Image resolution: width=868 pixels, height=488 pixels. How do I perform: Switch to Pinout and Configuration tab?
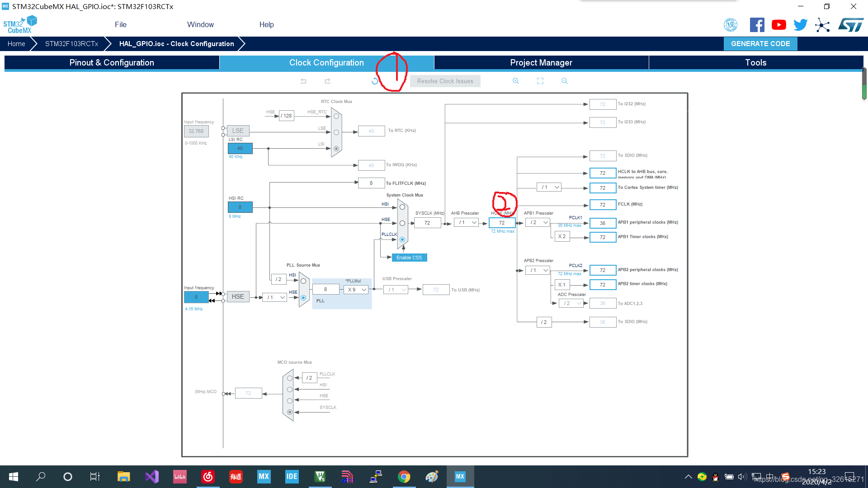(112, 62)
